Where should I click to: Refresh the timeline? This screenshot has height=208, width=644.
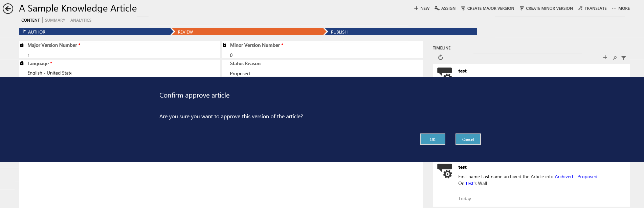point(440,58)
